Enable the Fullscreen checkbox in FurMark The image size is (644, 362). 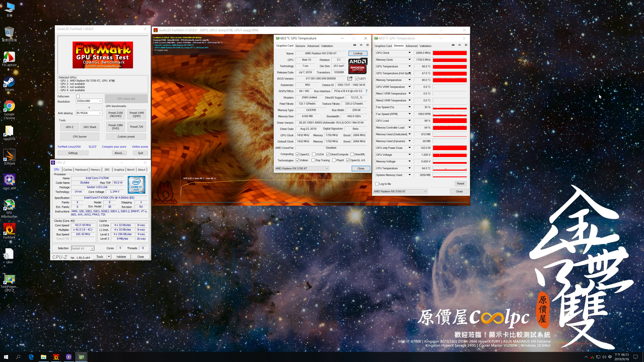tap(78, 96)
